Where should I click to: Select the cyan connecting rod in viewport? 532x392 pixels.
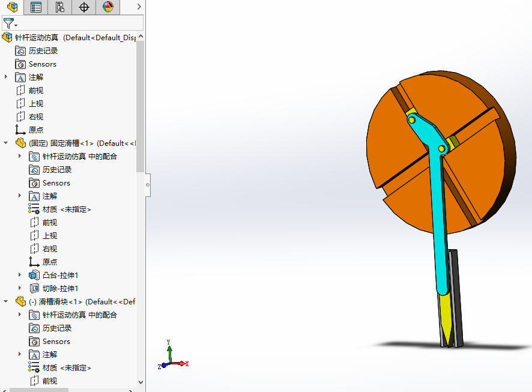(x=440, y=217)
